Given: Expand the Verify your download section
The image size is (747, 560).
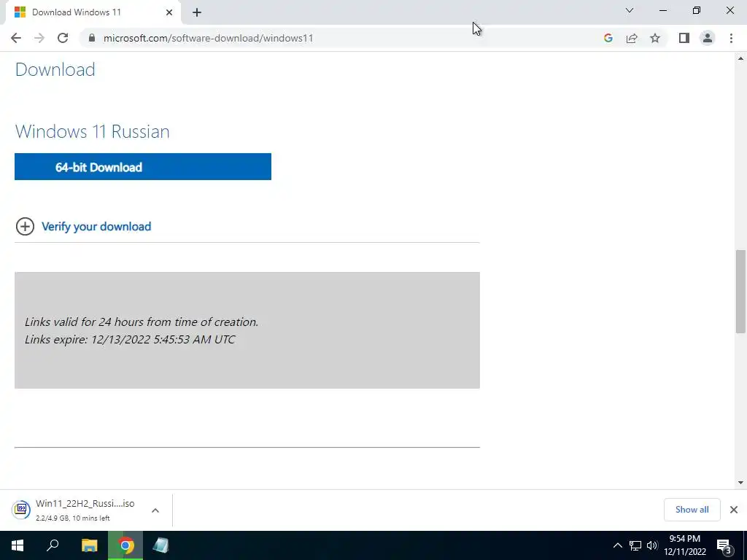Looking at the screenshot, I should click(96, 226).
